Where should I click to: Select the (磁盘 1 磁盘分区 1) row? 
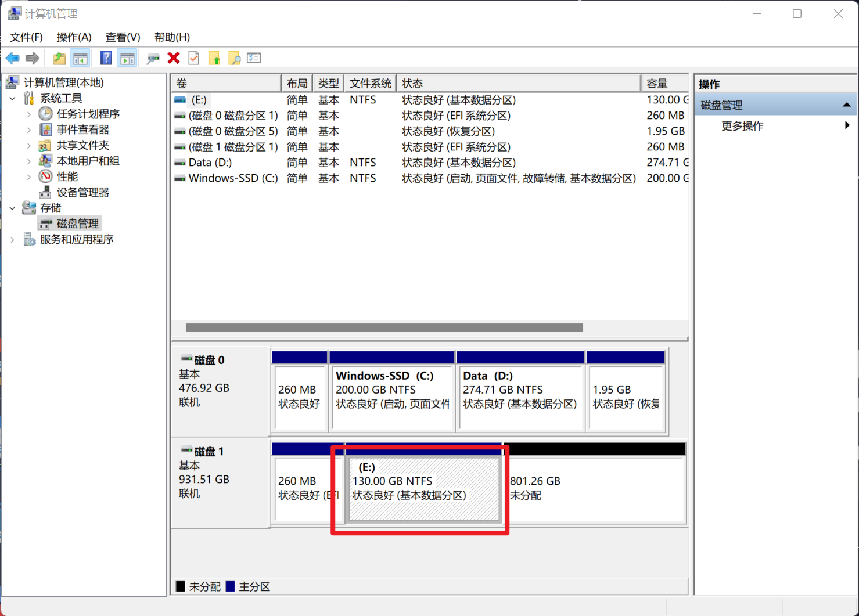[x=430, y=147]
